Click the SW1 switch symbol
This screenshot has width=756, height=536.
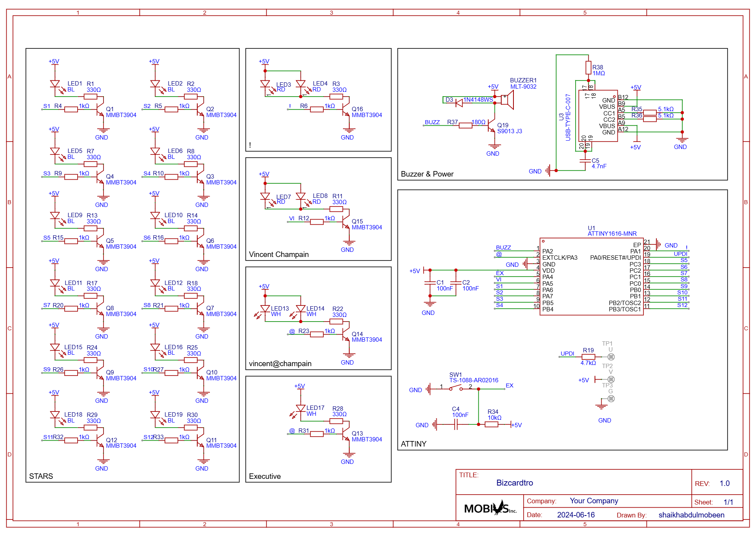click(x=456, y=389)
